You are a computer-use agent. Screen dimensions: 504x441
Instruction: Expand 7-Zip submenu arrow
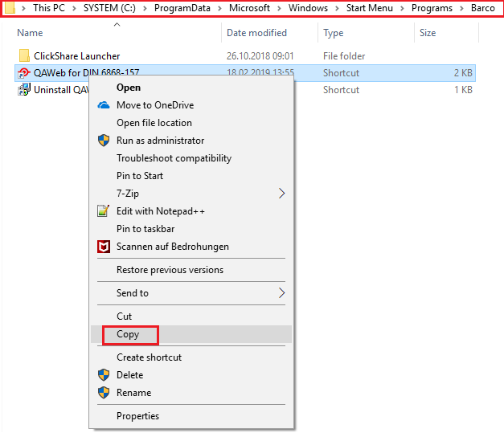tap(281, 194)
